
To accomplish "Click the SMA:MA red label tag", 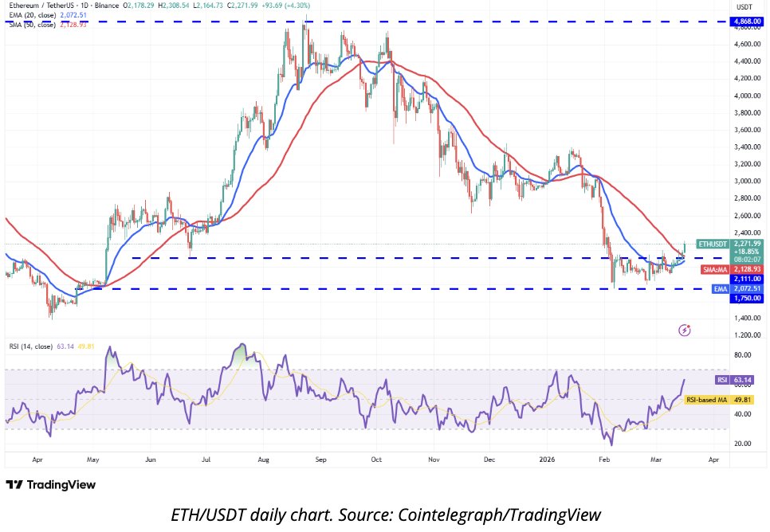I will pyautogui.click(x=715, y=269).
